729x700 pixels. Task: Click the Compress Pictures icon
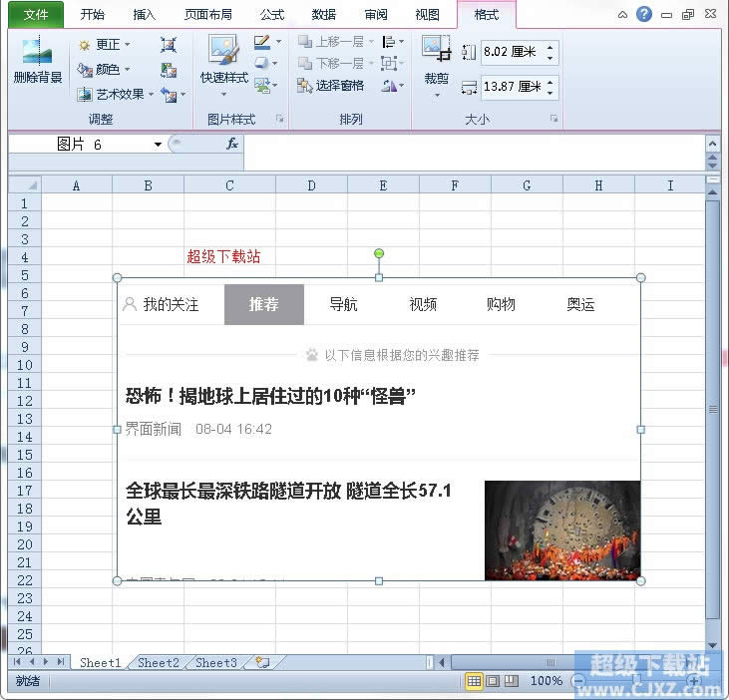(169, 45)
